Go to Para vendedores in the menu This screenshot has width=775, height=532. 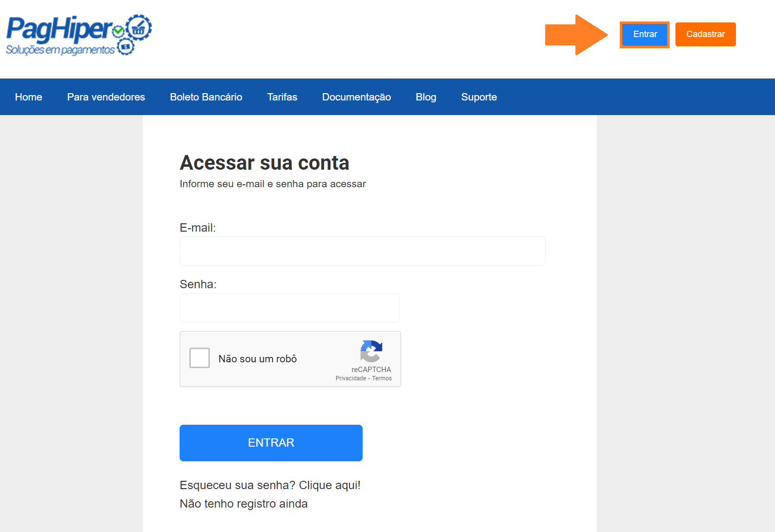[106, 97]
